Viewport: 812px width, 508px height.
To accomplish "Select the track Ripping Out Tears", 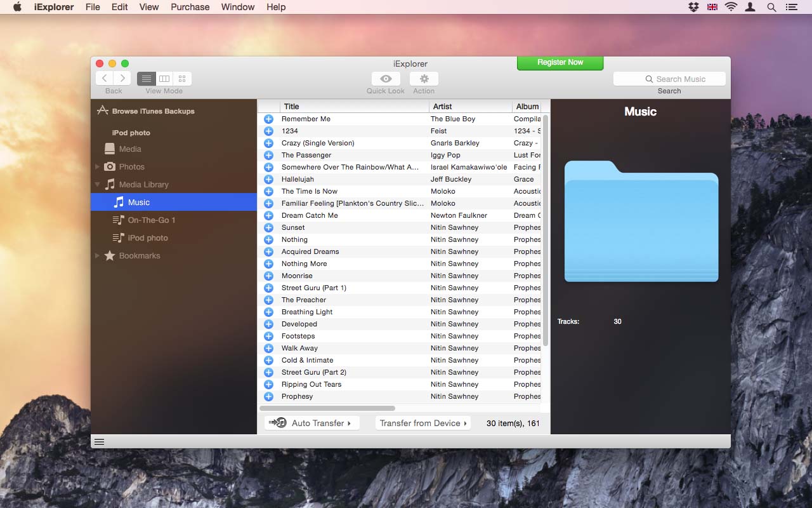I will (x=311, y=384).
